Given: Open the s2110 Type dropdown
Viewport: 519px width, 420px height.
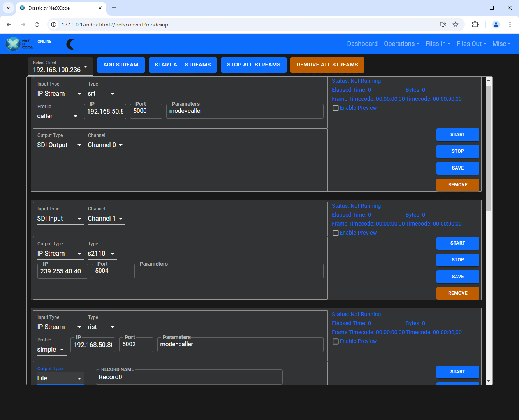Looking at the screenshot, I should pyautogui.click(x=102, y=254).
